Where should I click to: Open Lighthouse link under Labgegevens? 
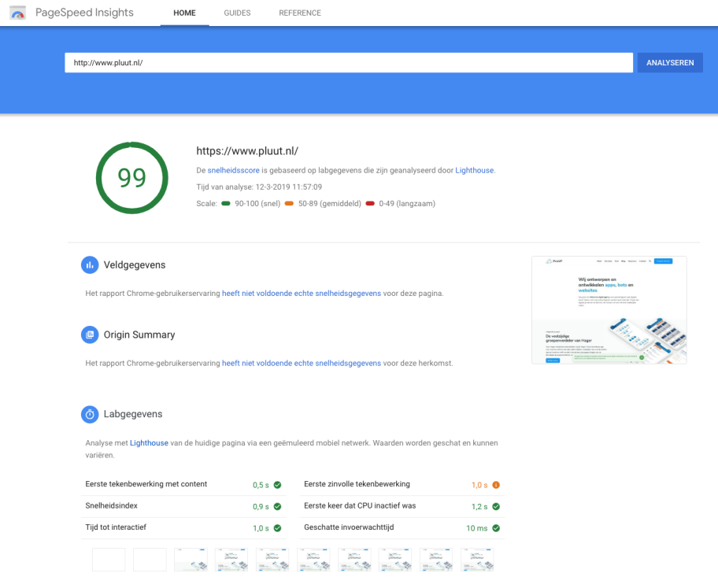[x=149, y=443]
